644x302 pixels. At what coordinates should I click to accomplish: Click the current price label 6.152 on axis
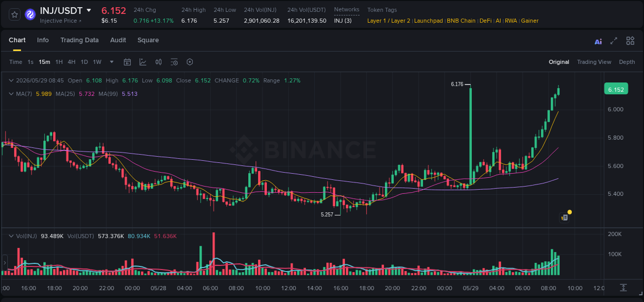[616, 90]
